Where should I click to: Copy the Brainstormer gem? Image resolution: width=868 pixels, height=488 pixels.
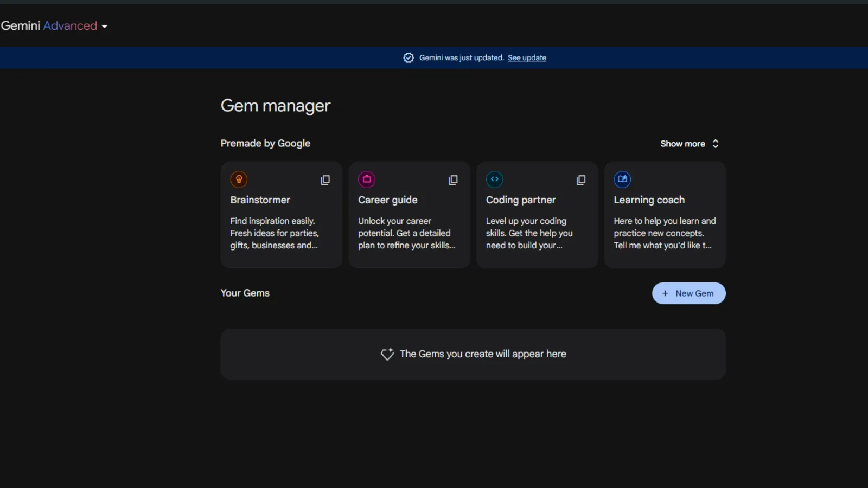pos(325,180)
